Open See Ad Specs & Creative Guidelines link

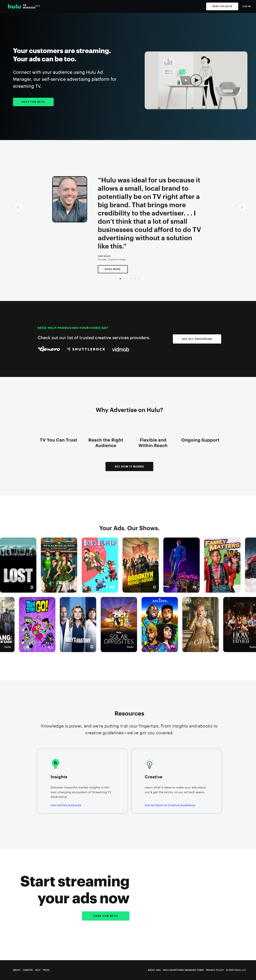coord(170,805)
